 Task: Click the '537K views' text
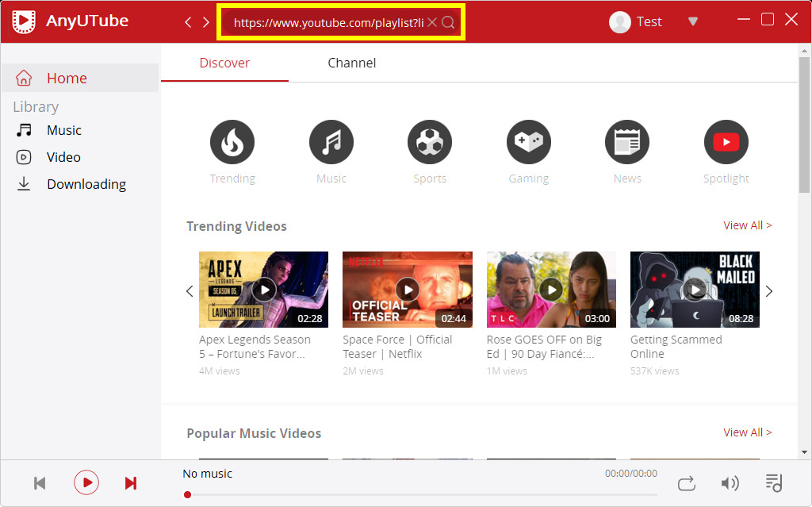click(654, 371)
